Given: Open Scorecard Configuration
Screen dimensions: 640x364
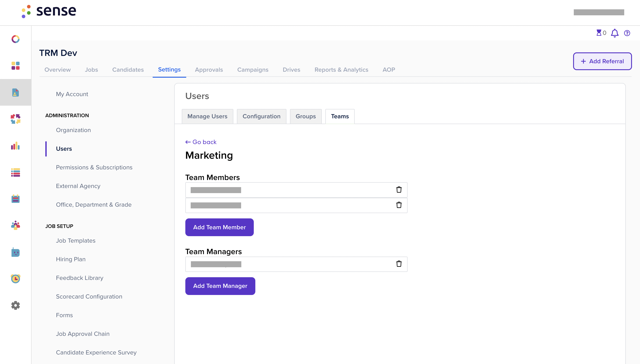Looking at the screenshot, I should (89, 297).
